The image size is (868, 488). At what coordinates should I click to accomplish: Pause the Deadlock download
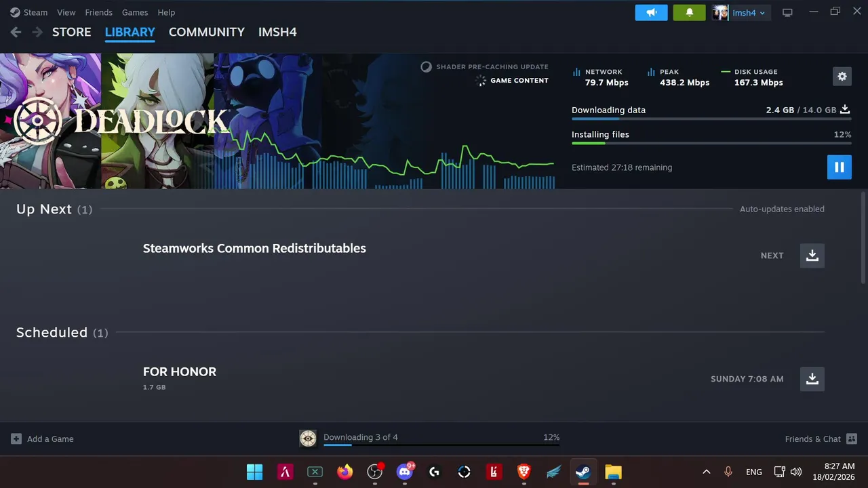pyautogui.click(x=839, y=167)
